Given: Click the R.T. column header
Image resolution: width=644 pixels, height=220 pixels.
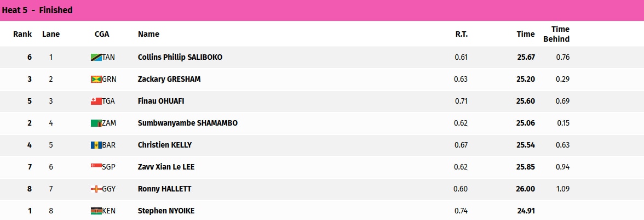Looking at the screenshot, I should [x=462, y=34].
